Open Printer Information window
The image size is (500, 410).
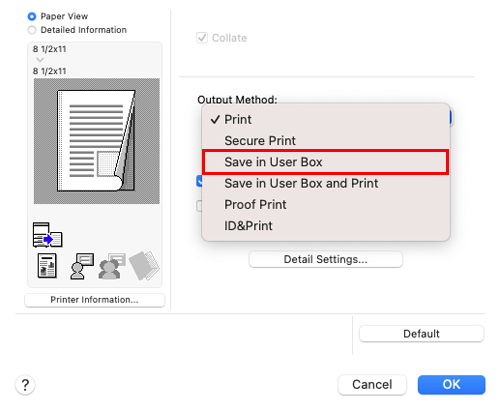point(95,300)
